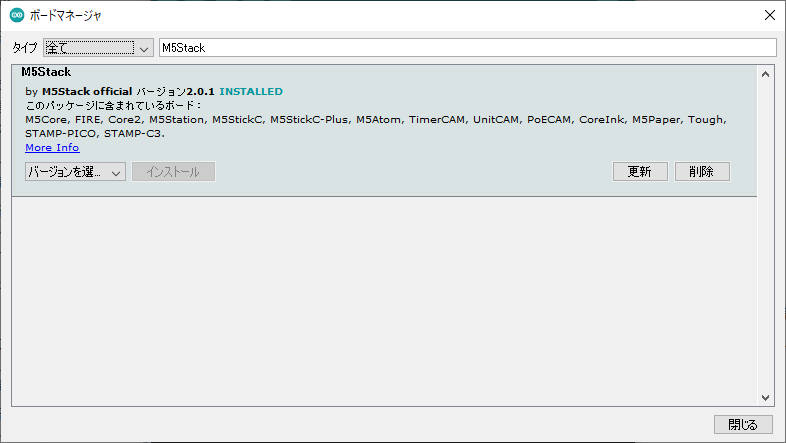Click the Arduino logo in title bar
The width and height of the screenshot is (786, 443).
coord(17,15)
